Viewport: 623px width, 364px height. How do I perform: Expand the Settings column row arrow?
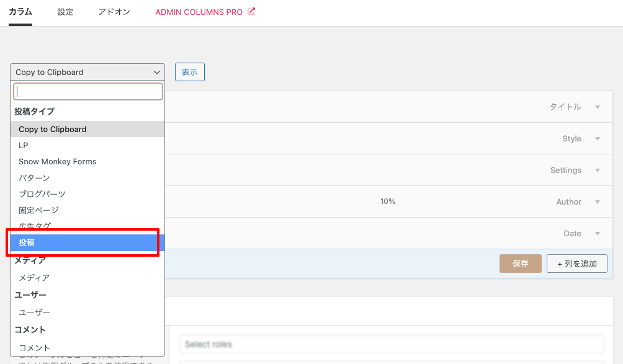[x=598, y=171]
